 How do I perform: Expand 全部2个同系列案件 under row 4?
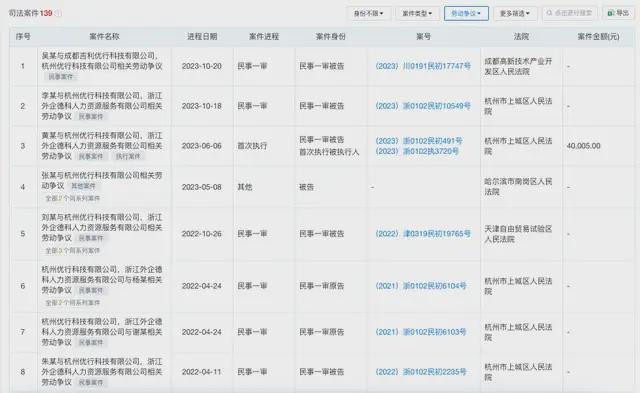click(73, 198)
